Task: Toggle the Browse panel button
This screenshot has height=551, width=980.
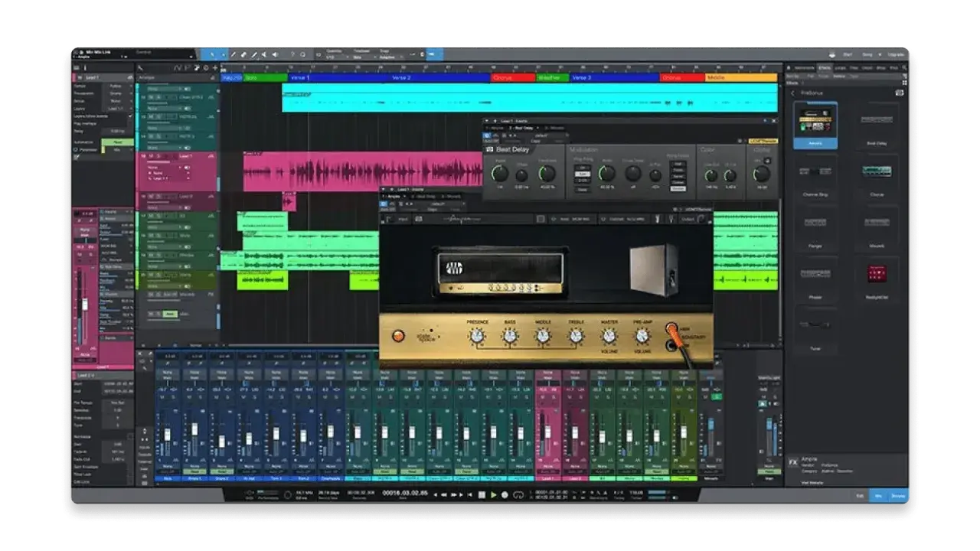Action: [x=898, y=496]
